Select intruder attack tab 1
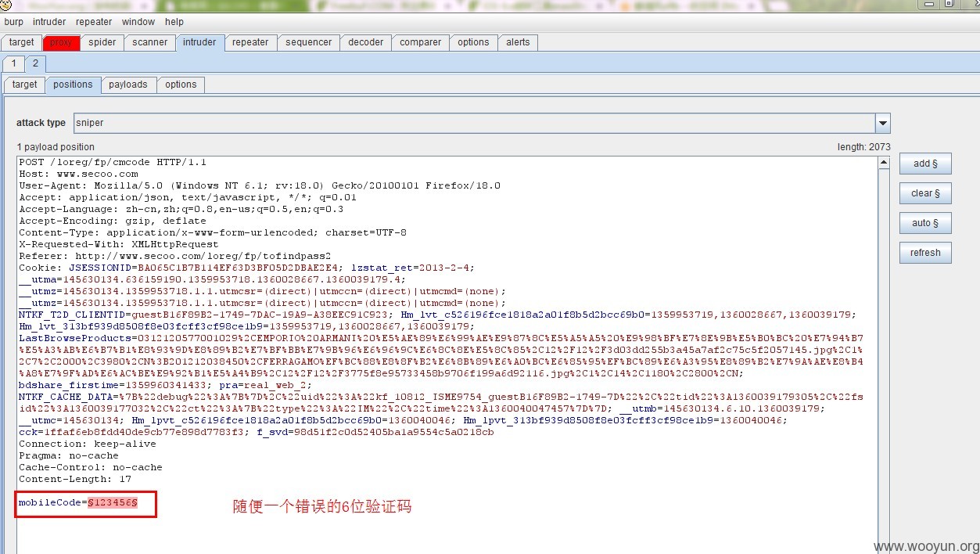980x554 pixels. 13,63
